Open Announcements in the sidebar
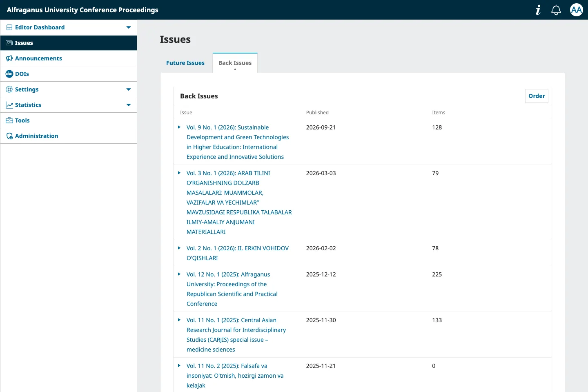This screenshot has width=588, height=392. (39, 58)
